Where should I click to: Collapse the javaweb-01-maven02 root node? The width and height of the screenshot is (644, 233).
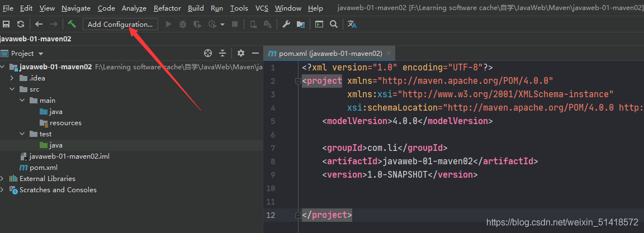point(2,67)
